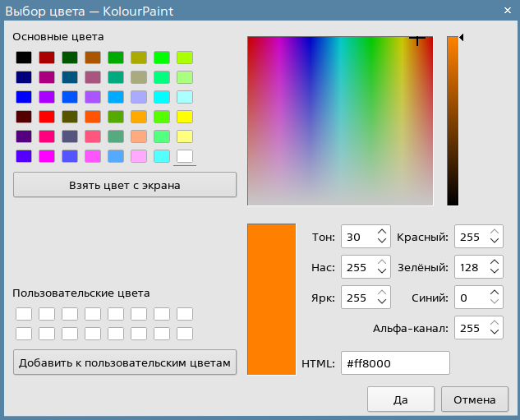Increase the Синий value with up arrow
This screenshot has width=520, height=420.
(494, 293)
